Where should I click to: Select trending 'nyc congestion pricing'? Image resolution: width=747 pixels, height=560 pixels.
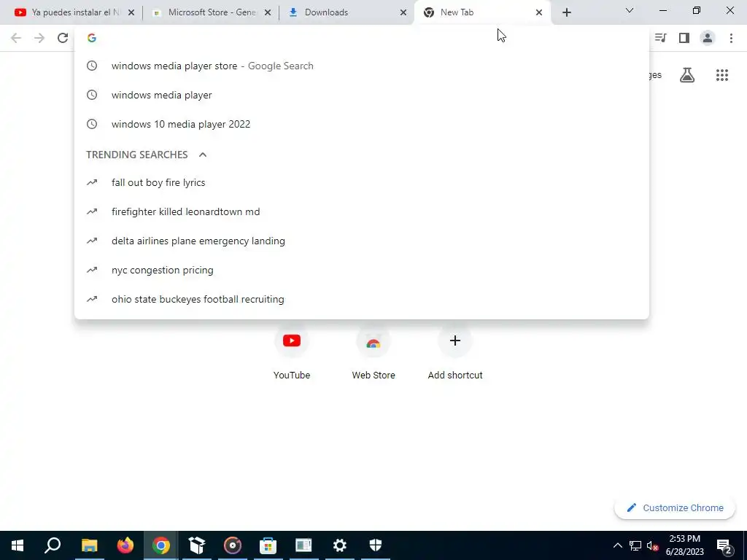(362, 270)
